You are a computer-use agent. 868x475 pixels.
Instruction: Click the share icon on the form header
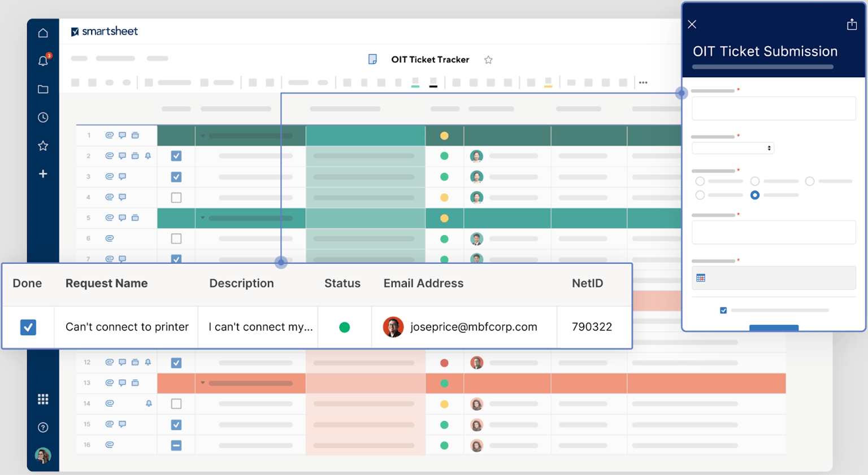852,24
